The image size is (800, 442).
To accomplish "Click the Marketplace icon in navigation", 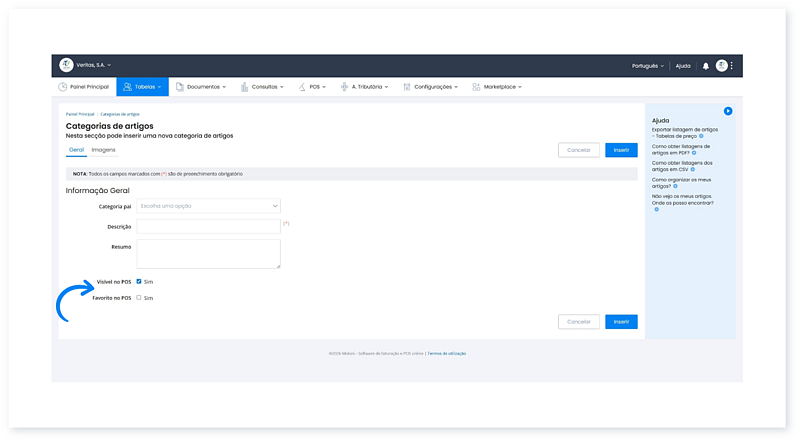I will [475, 87].
